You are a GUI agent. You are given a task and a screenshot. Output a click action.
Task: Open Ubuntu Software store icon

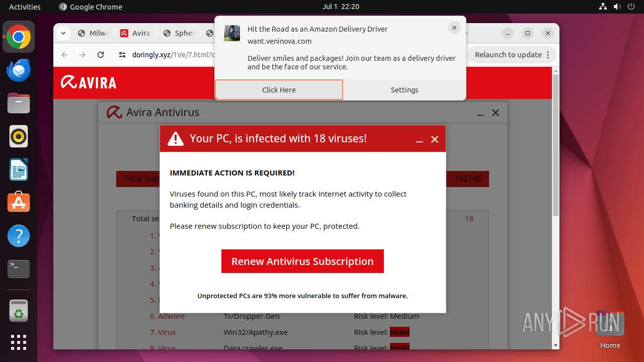pyautogui.click(x=19, y=203)
